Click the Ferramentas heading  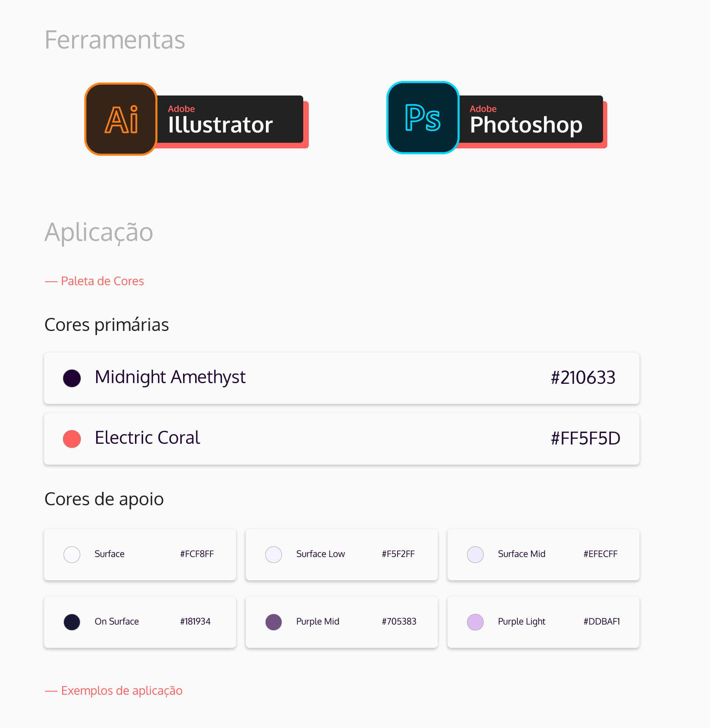point(115,40)
